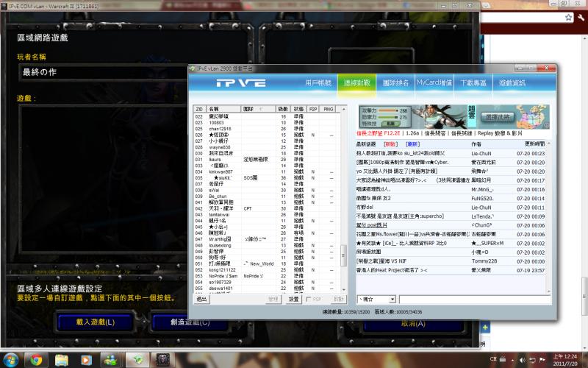Sort list by ZID column header
This screenshot has height=368, width=588.
[199, 109]
